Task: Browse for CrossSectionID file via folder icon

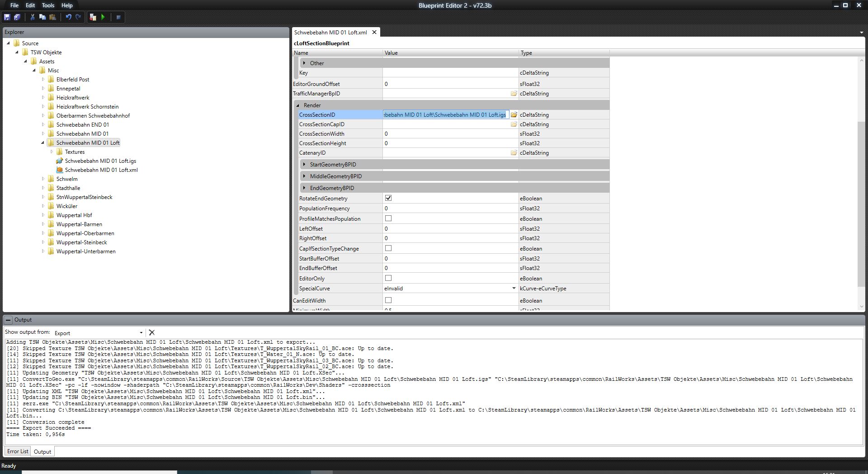Action: 514,115
